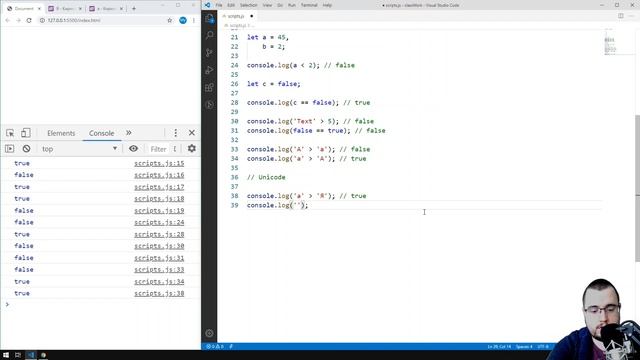Open a new Chrome tab
Viewport: 640px width, 360px height.
click(x=133, y=9)
